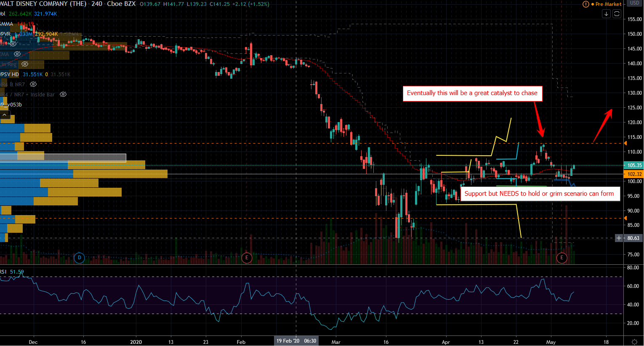Screen dimensions: 644x346
Task: Click the maximize chart pane icon
Action: 617,13
